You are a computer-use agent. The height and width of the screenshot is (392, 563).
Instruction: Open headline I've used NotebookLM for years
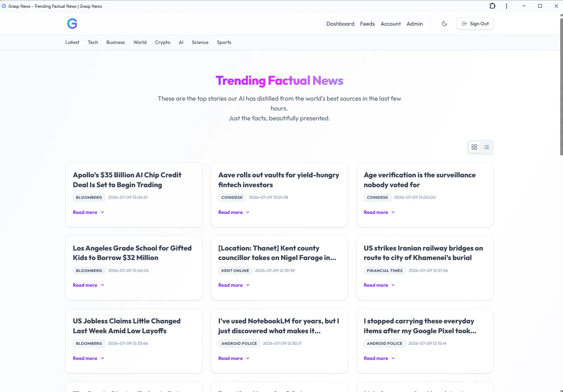[279, 326]
